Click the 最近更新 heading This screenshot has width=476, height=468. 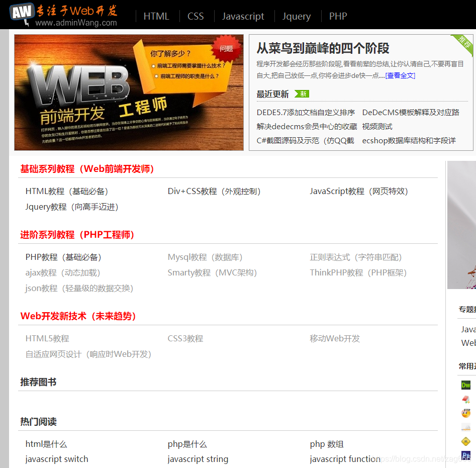[x=272, y=94]
